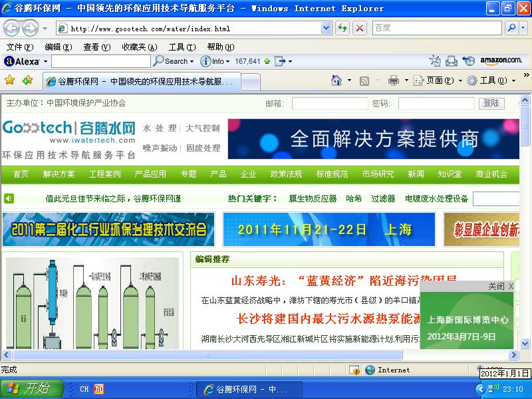
Task: Open the 政策法规 navigation link
Action: tap(286, 174)
